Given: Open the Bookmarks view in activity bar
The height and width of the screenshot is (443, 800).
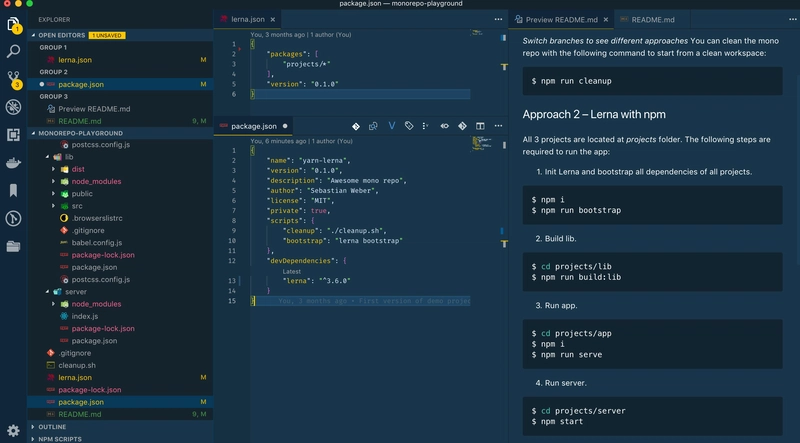Looking at the screenshot, I should [14, 190].
